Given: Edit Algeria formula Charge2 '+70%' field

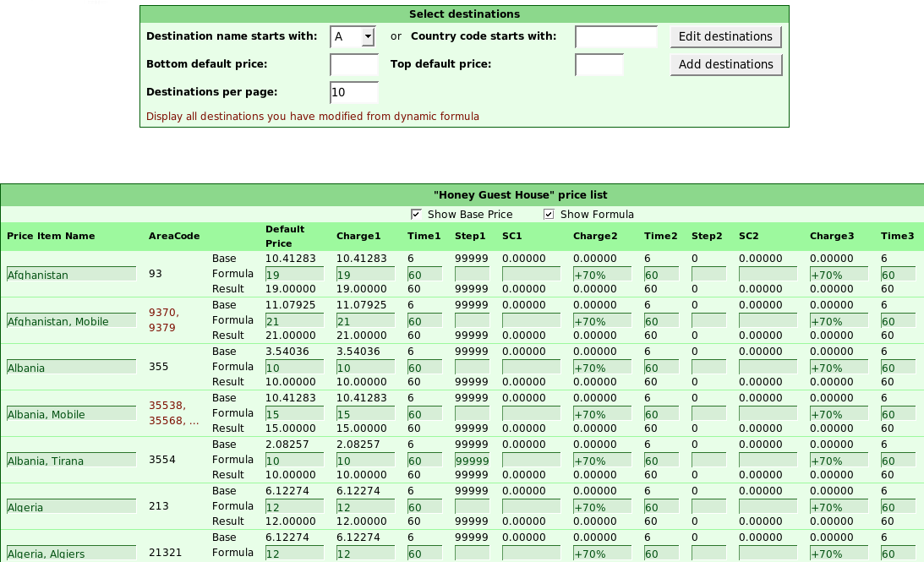Looking at the screenshot, I should coord(602,506).
